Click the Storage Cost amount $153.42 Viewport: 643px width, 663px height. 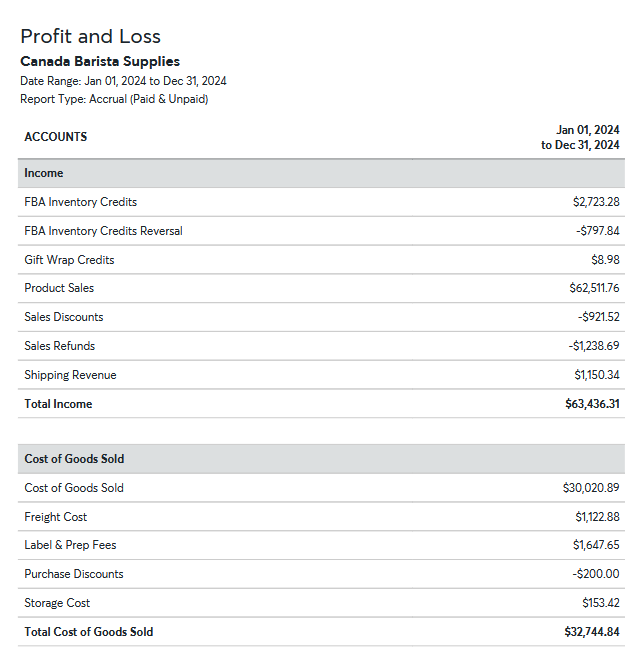click(x=600, y=603)
